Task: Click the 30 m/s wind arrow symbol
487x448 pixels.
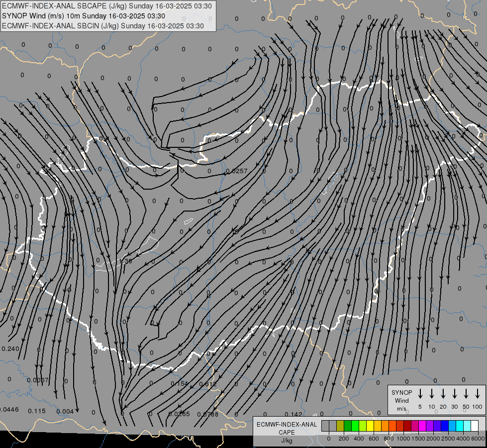Action: click(x=455, y=394)
